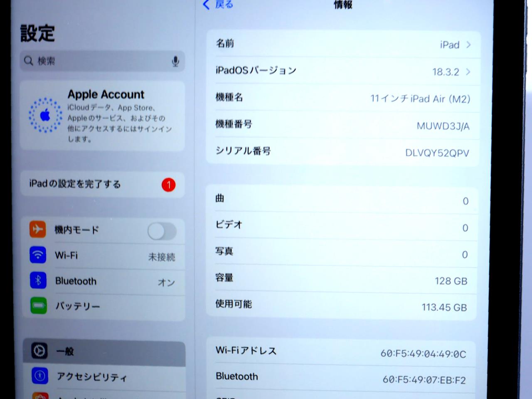Tap the Wi-Fi icon in sidebar
The image size is (532, 399).
[38, 255]
